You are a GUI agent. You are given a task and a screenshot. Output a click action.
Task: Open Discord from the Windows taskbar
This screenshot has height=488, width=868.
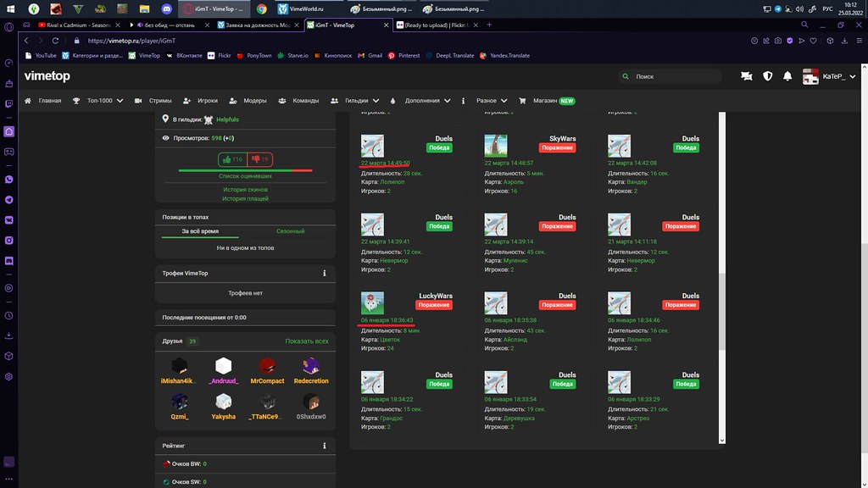pos(166,8)
